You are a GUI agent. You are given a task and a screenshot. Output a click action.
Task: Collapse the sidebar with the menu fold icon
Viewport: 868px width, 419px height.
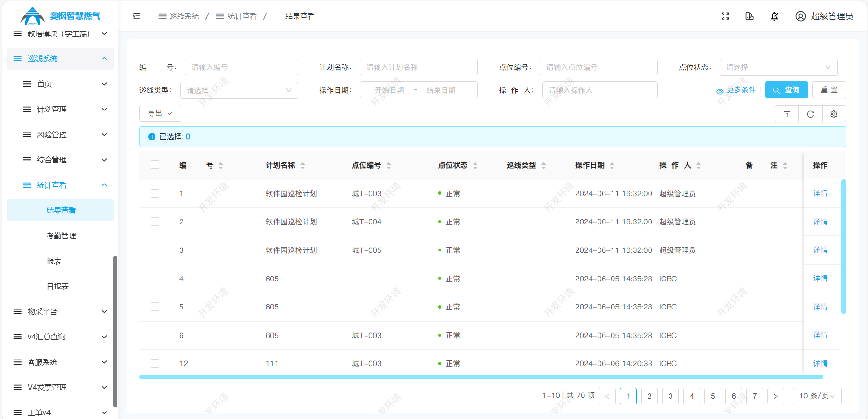click(x=137, y=16)
